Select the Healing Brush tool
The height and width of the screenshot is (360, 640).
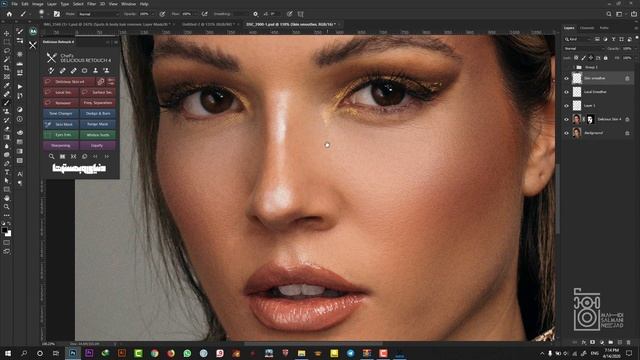7,94
